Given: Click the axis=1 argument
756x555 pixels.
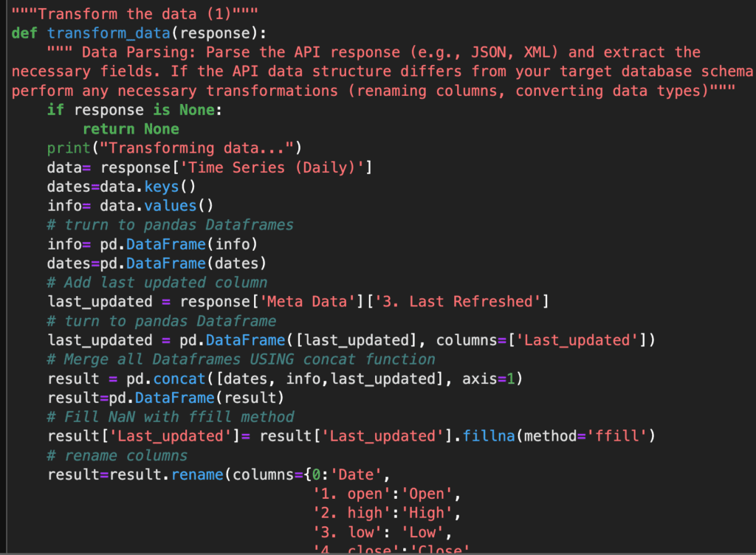Looking at the screenshot, I should point(489,379).
